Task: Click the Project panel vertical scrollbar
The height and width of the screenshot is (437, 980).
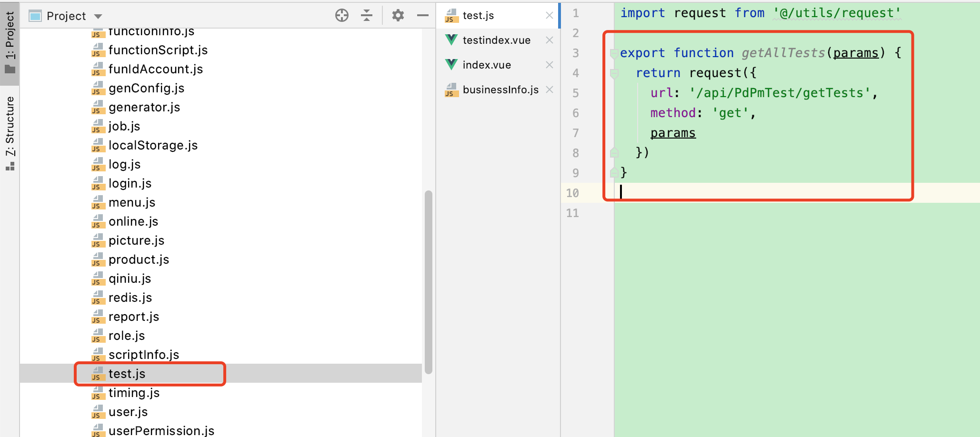Action: pyautogui.click(x=429, y=282)
